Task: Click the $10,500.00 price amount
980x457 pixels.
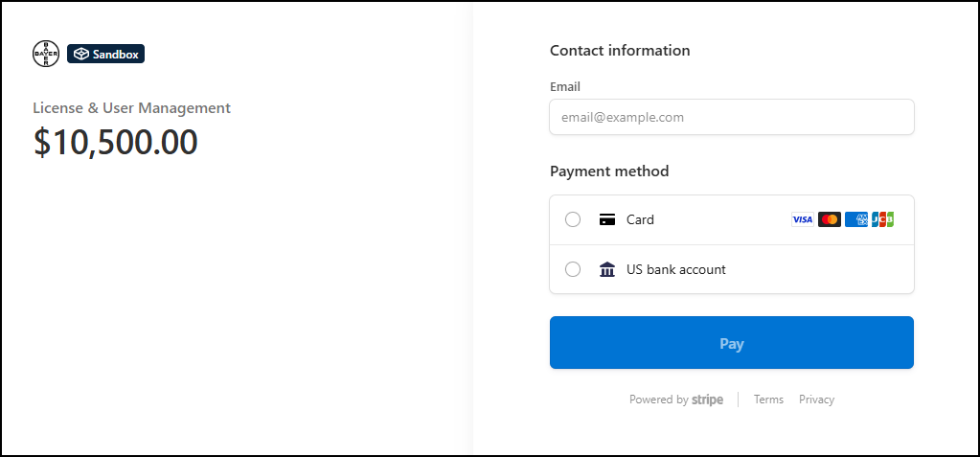Action: [x=116, y=142]
